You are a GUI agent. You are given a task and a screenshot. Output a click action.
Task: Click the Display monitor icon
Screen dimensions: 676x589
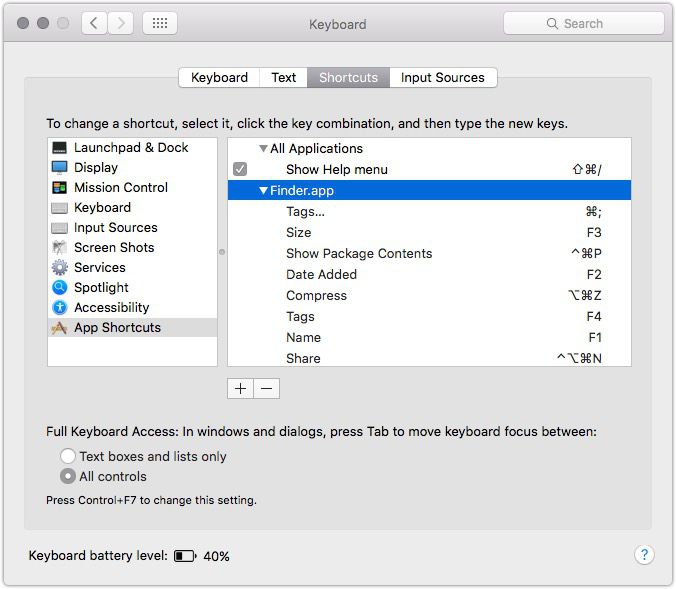click(59, 168)
